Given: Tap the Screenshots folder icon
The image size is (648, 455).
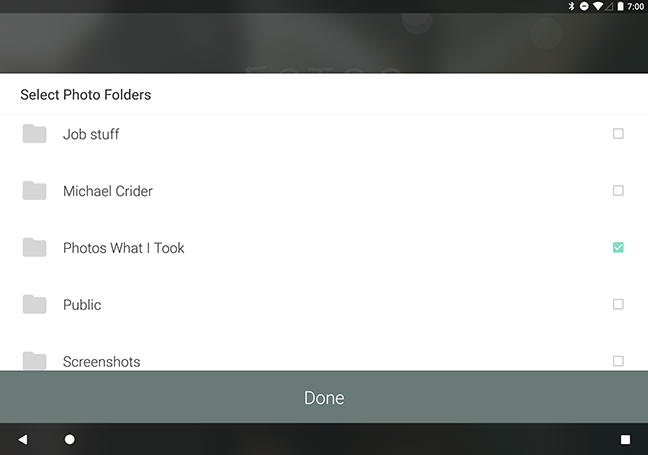Looking at the screenshot, I should tap(34, 361).
